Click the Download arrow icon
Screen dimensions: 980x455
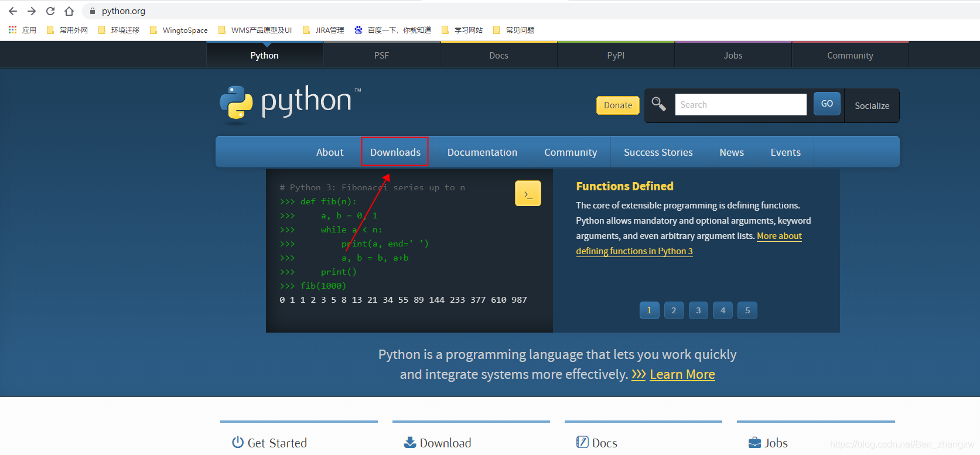(x=410, y=442)
